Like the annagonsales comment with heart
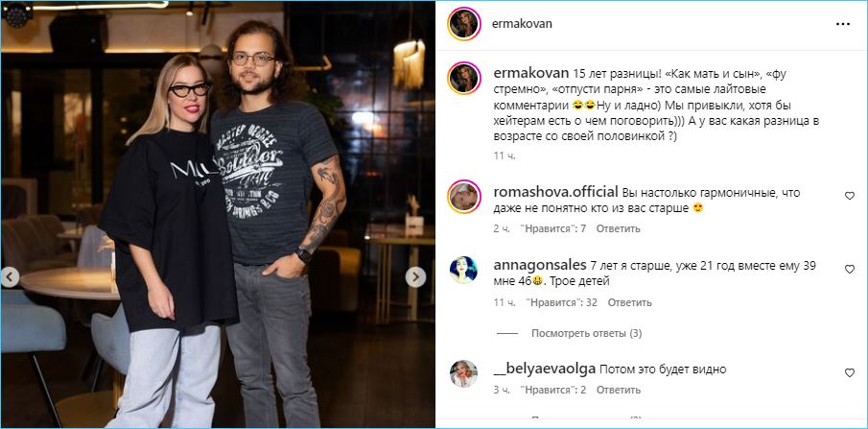868x429 pixels. point(849,270)
